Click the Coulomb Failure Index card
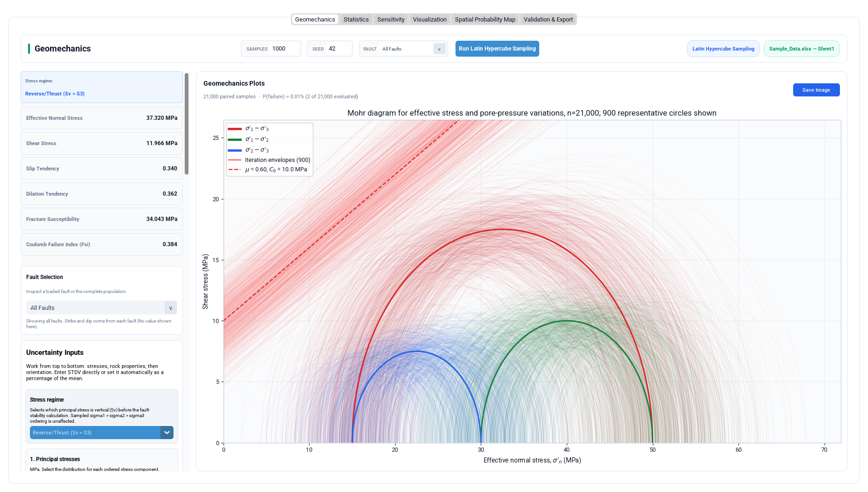The width and height of the screenshot is (868, 492). (101, 244)
